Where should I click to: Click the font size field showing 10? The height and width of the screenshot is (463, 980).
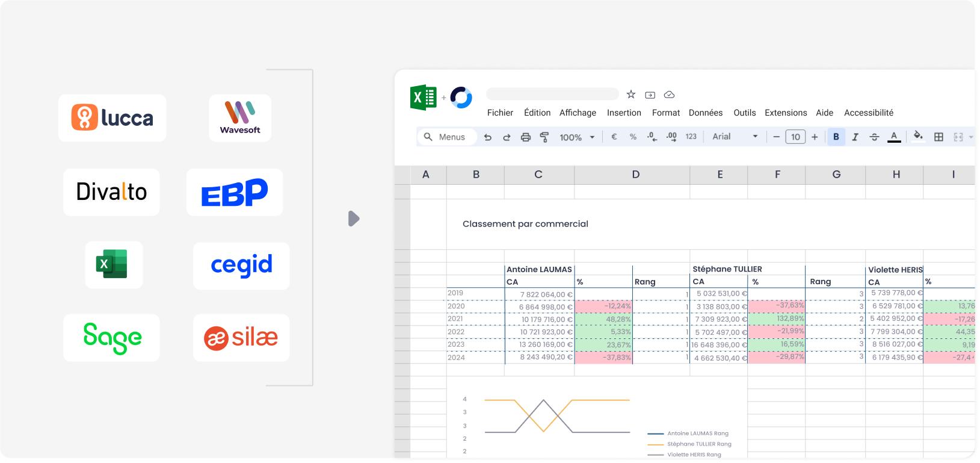[x=795, y=137]
